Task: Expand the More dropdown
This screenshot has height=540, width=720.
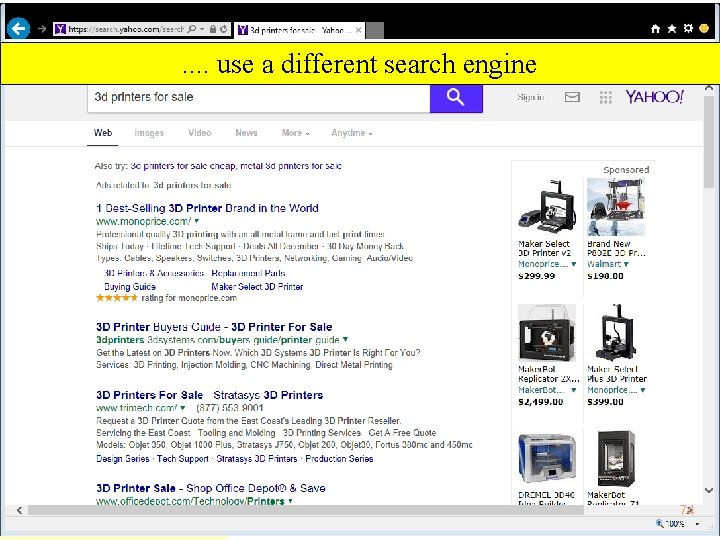Action: tap(295, 133)
